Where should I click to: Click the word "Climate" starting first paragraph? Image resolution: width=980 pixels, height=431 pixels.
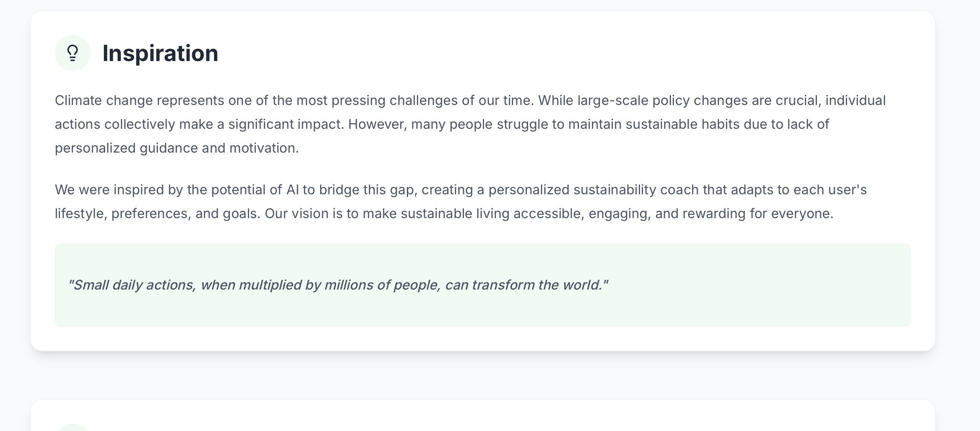click(x=78, y=100)
